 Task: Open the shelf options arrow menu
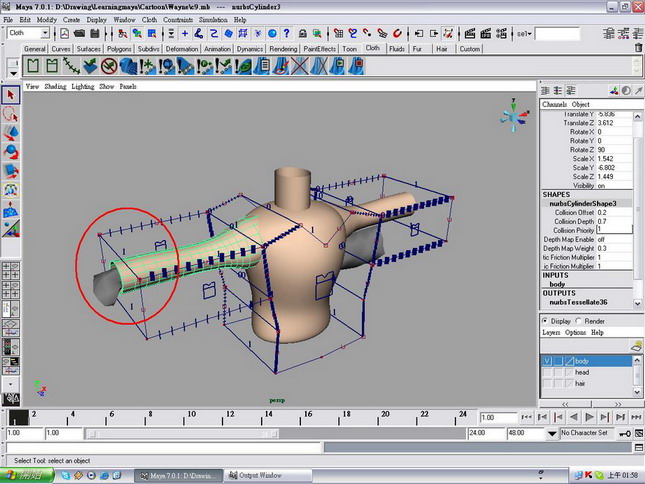[x=13, y=73]
